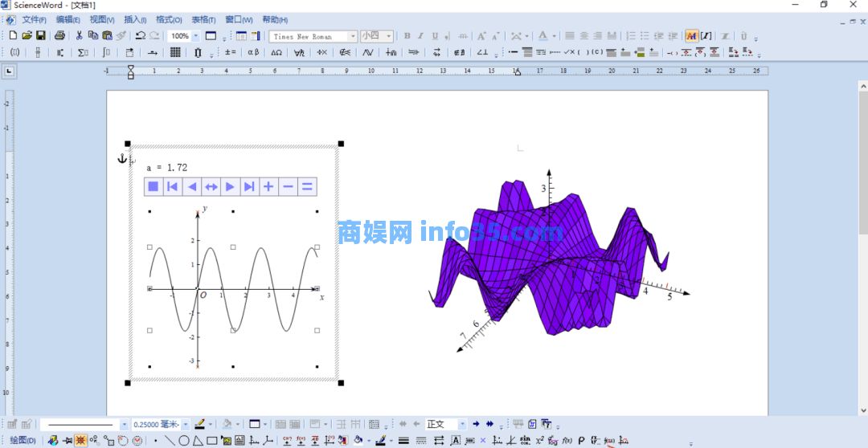
Task: Expand the zoom 100% dropdown
Action: click(x=195, y=36)
